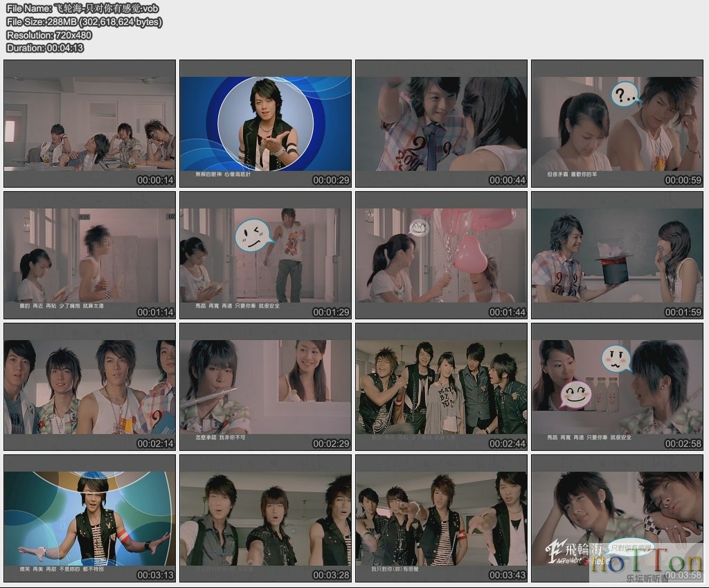Click the 00:01:59 timestamp label
Viewport: 709px width, 588px height.
683,312
